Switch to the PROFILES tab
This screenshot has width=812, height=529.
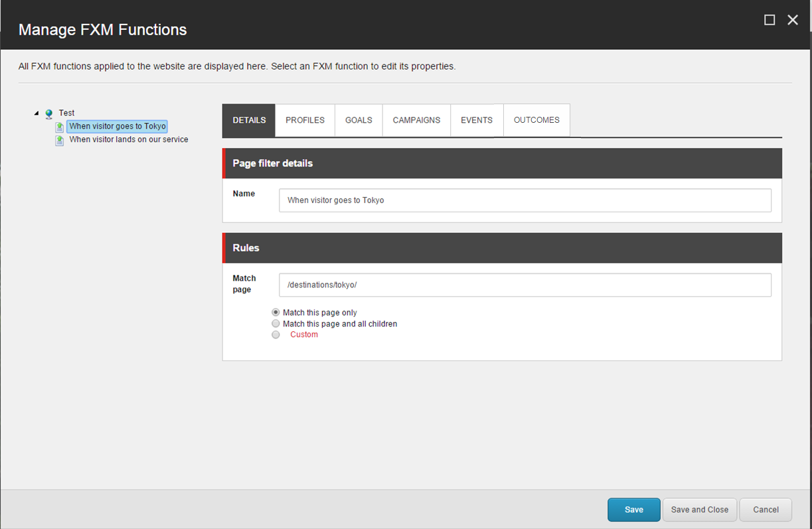pyautogui.click(x=305, y=120)
